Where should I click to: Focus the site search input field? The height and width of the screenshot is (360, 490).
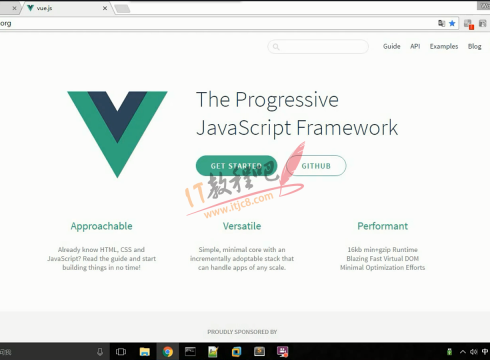(x=318, y=47)
